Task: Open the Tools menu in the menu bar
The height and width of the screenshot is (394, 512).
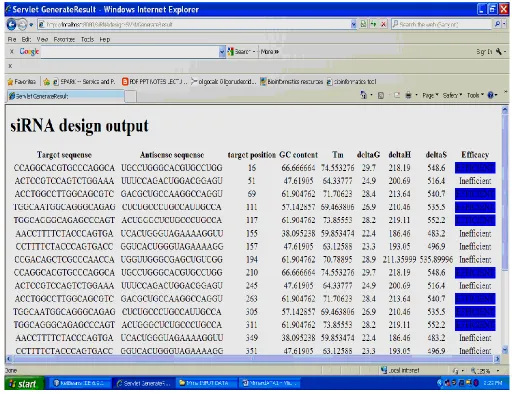Action: (87, 39)
